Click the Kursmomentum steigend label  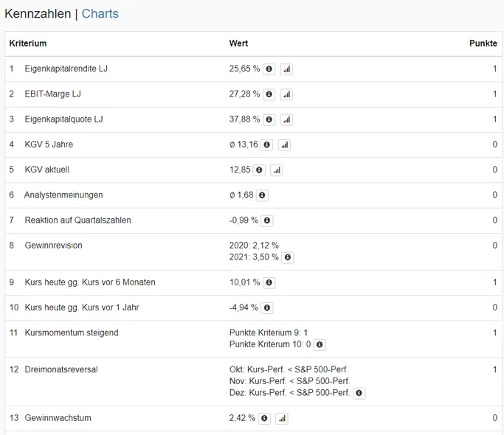pos(72,333)
